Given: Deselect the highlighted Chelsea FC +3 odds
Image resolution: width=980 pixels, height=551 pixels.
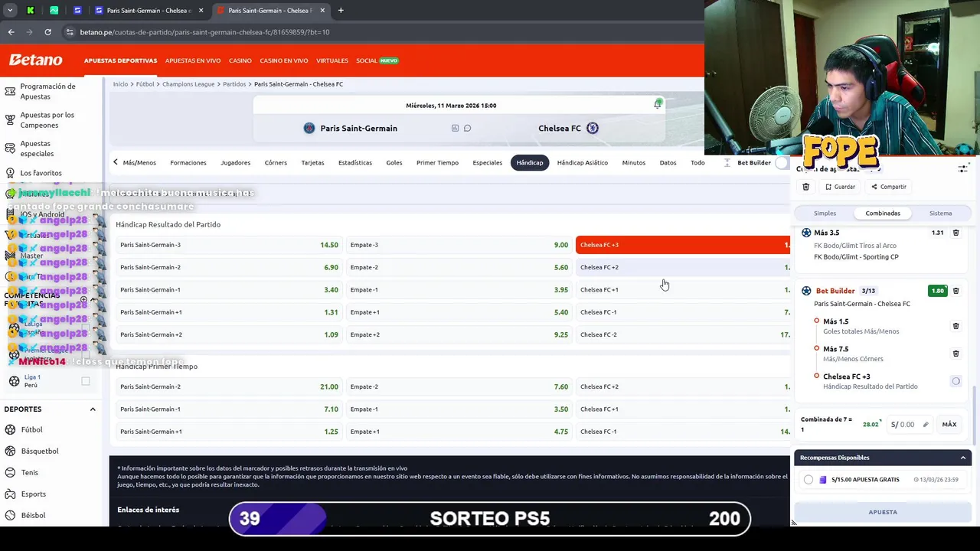Looking at the screenshot, I should click(x=682, y=245).
